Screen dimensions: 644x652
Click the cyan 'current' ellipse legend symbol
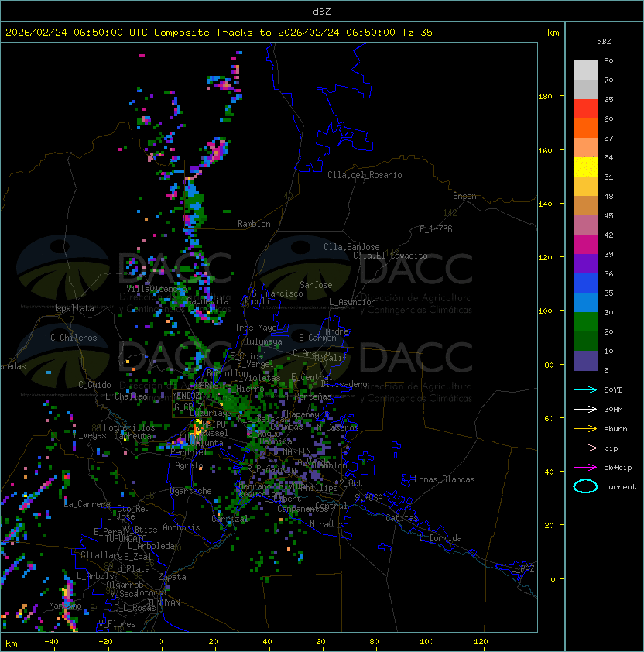(x=585, y=486)
